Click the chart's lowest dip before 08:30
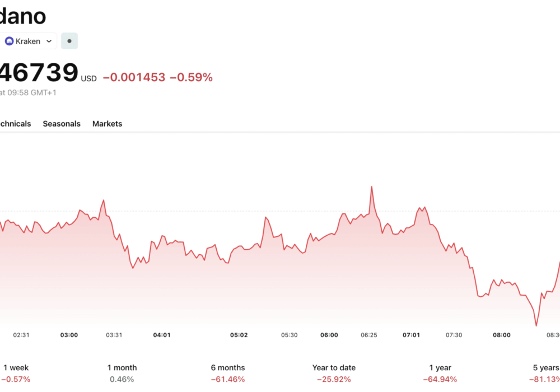Image resolution: width=560 pixels, height=392 pixels. tap(536, 325)
